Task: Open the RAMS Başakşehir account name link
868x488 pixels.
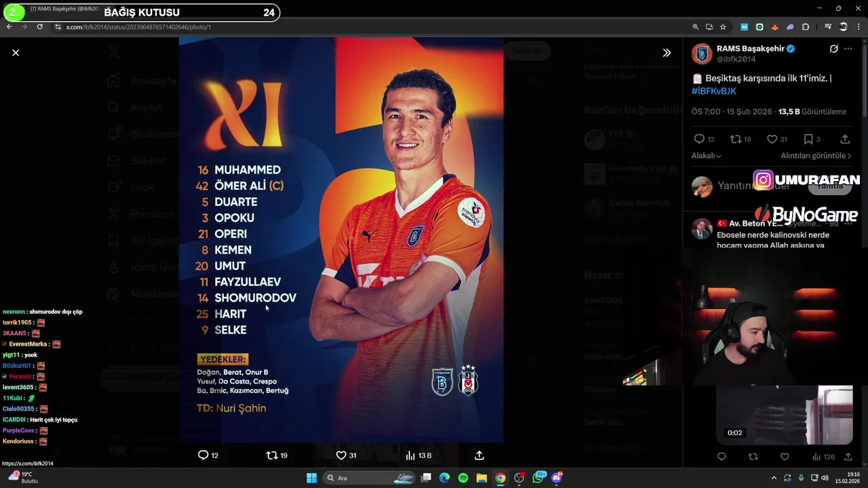Action: (751, 49)
